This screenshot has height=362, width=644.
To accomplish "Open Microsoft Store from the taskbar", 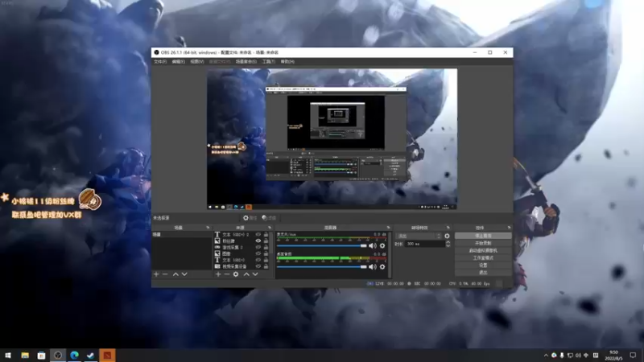I will [x=42, y=355].
